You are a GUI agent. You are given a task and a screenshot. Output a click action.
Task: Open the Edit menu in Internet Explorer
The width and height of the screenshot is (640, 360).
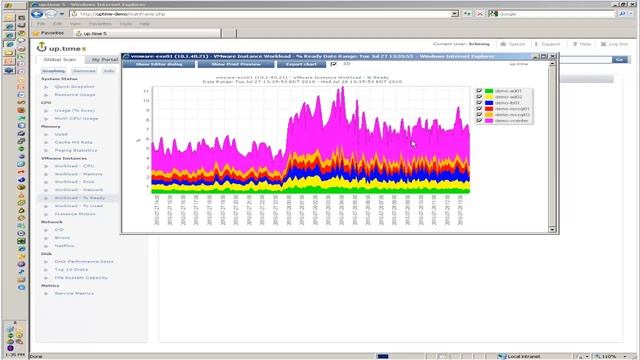58,24
